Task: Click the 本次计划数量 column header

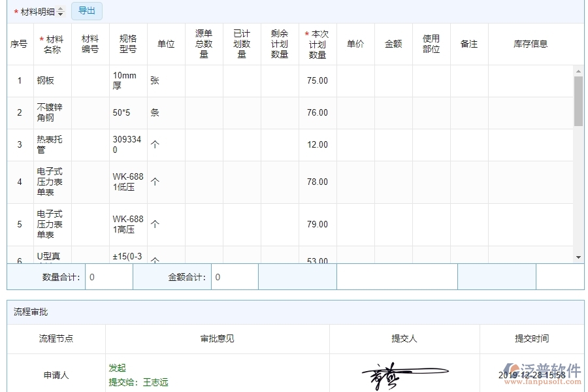Action: click(x=318, y=44)
